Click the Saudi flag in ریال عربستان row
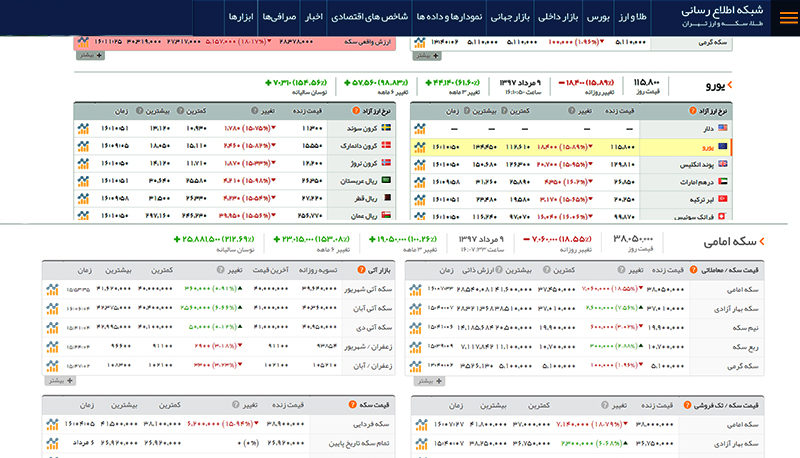The width and height of the screenshot is (800, 458). pyautogui.click(x=386, y=180)
